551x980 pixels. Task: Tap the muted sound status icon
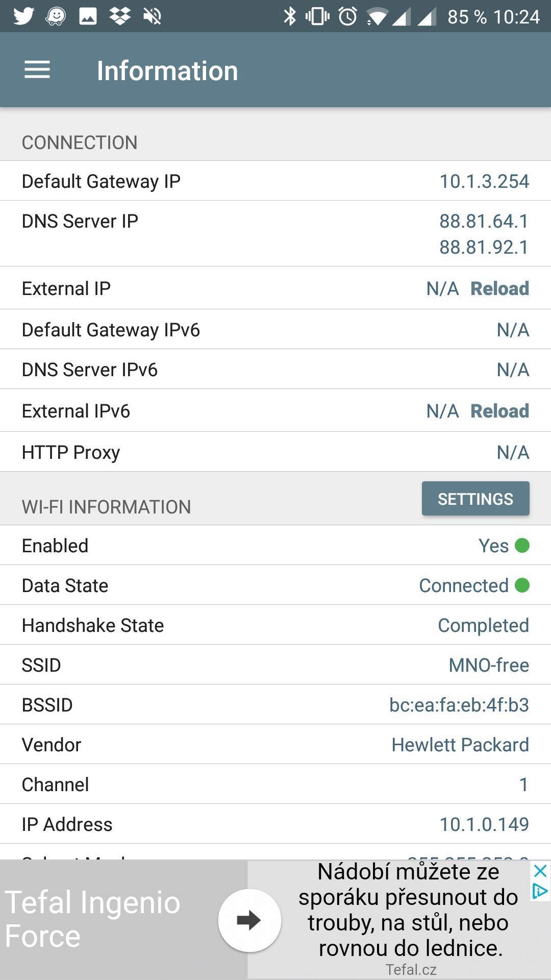[152, 16]
